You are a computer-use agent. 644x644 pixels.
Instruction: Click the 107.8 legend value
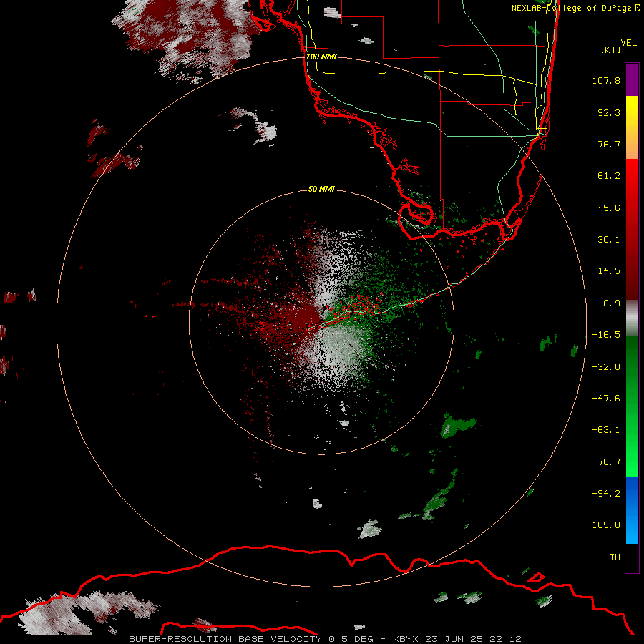coord(606,80)
